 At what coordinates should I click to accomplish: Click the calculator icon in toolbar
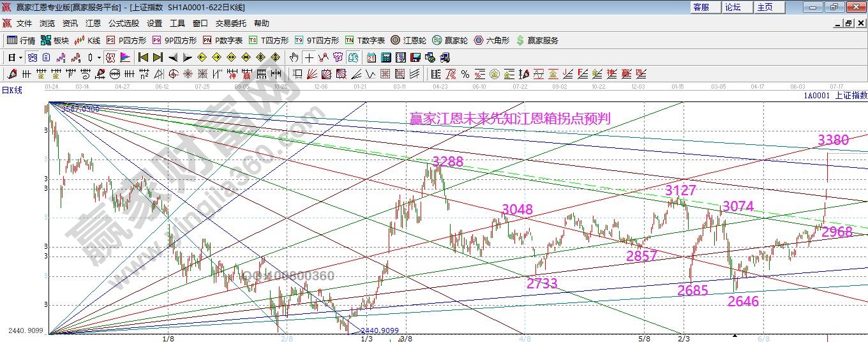(385, 57)
